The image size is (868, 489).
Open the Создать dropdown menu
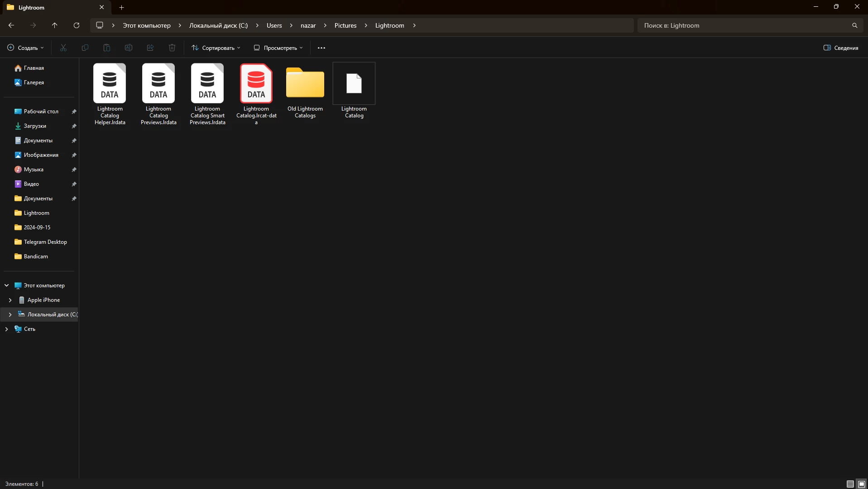[26, 48]
